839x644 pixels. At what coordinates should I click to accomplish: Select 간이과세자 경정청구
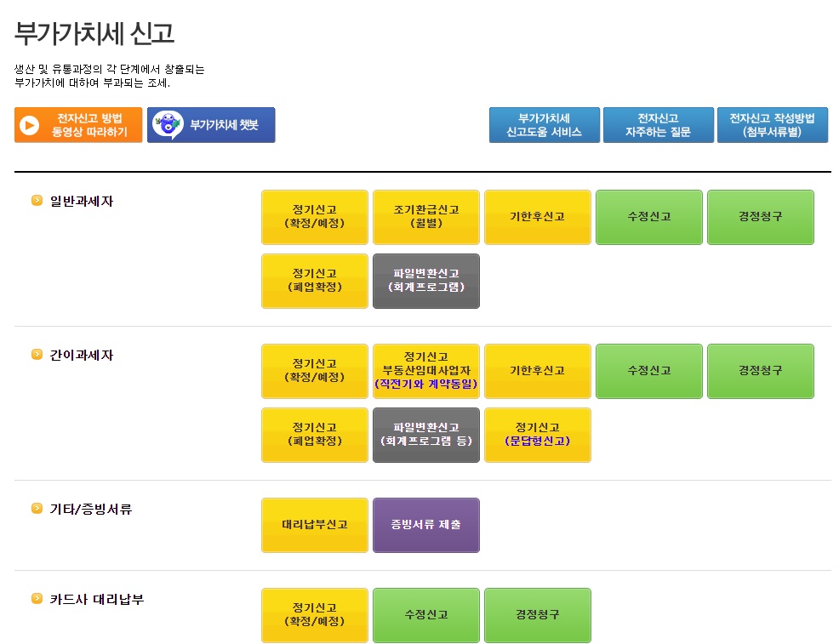(761, 371)
